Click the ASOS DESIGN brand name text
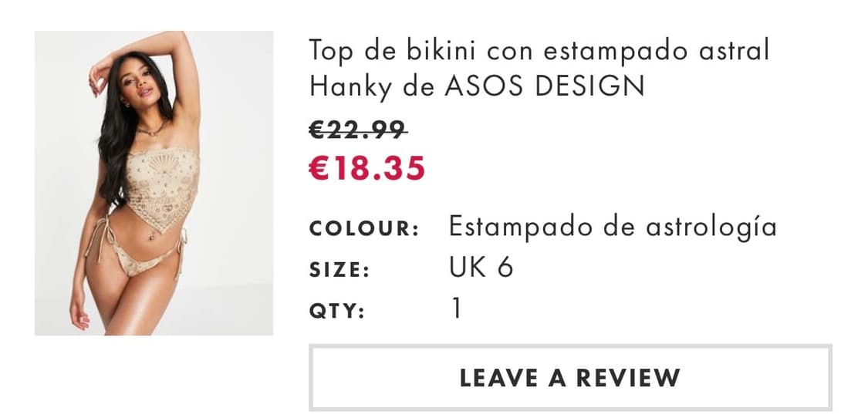 tap(545, 86)
